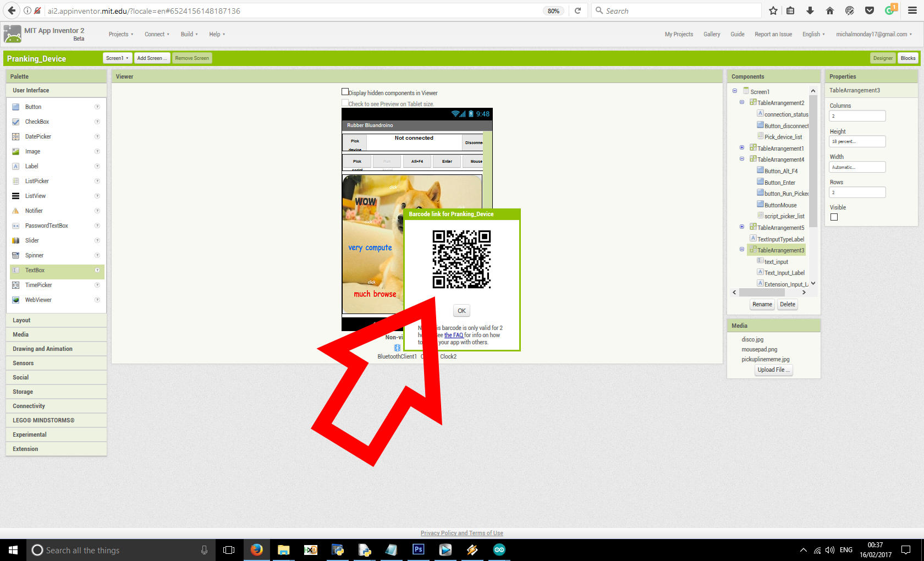Bookmark this page with star icon
The width and height of the screenshot is (924, 561).
point(773,10)
